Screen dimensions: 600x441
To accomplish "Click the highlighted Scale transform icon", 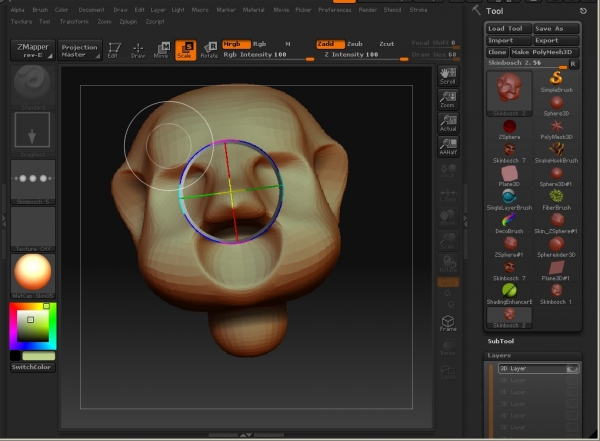I will (x=186, y=50).
